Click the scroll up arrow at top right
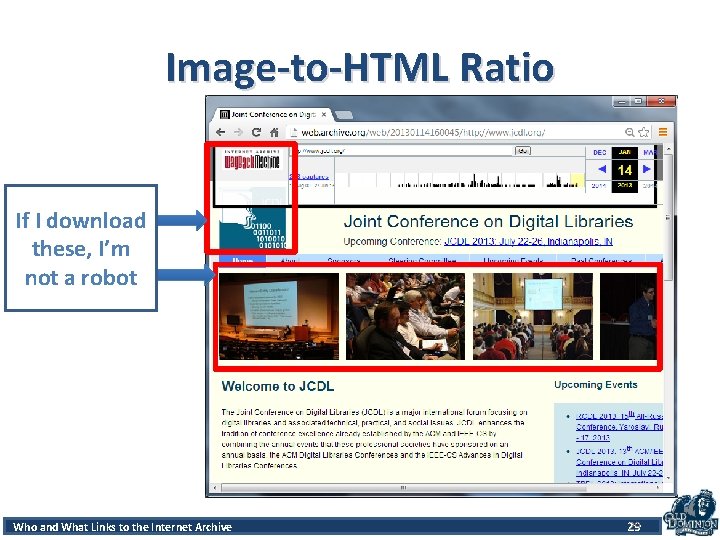The height and width of the screenshot is (540, 720). pos(668,150)
